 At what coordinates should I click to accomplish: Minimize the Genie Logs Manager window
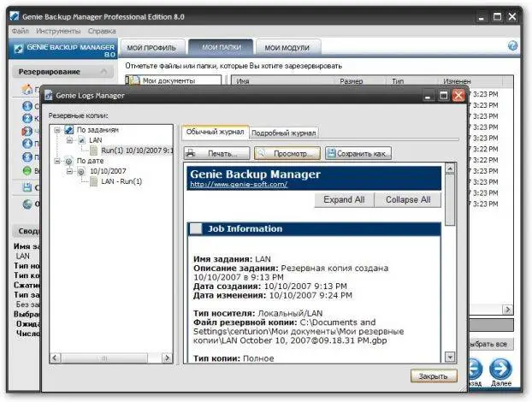pyautogui.click(x=428, y=97)
